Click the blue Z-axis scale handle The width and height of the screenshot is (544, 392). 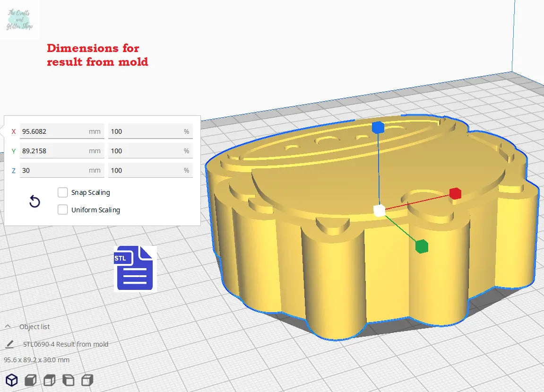point(378,127)
